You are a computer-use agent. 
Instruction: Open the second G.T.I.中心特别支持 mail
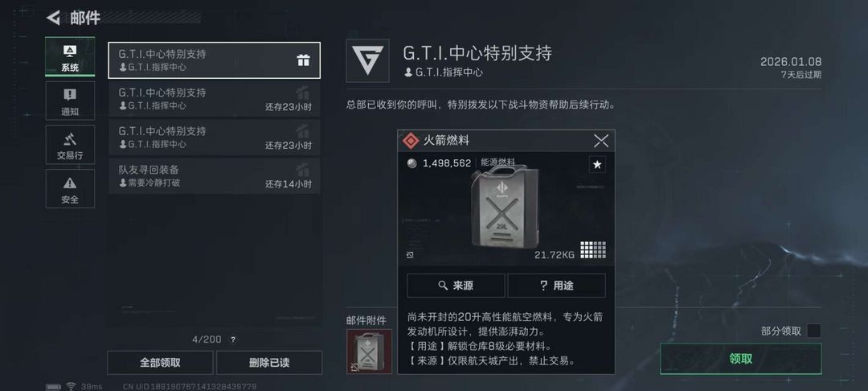coord(215,99)
